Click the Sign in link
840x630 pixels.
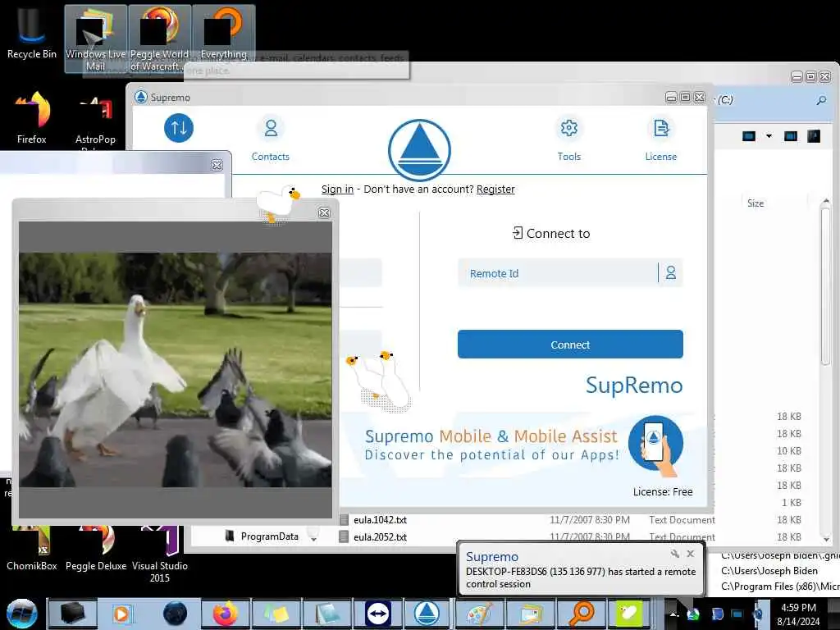tap(337, 189)
